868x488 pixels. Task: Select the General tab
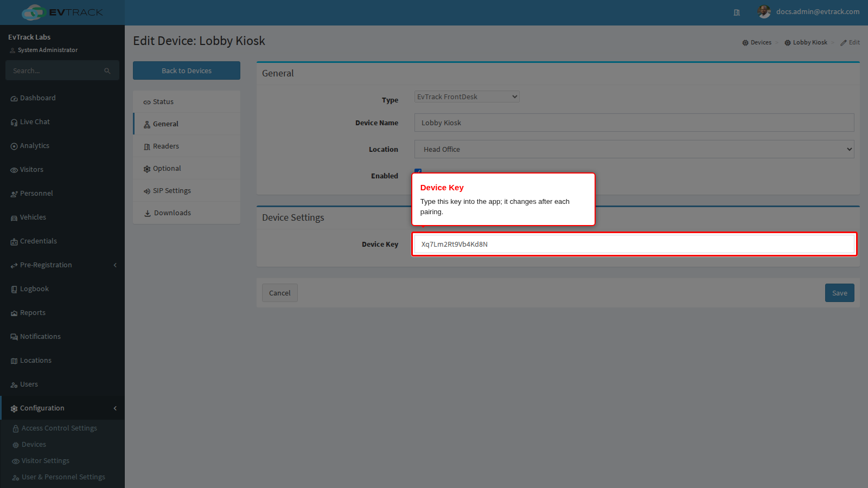click(187, 124)
